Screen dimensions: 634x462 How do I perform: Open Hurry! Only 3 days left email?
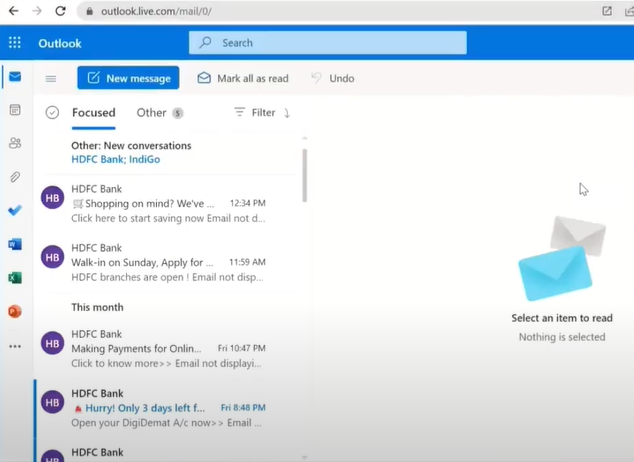point(166,408)
